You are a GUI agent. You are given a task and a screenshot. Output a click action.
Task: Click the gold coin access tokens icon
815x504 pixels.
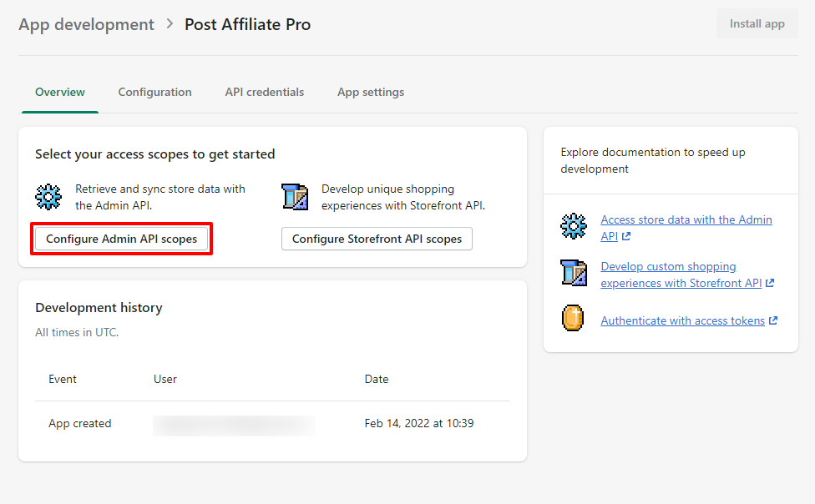[x=573, y=320]
